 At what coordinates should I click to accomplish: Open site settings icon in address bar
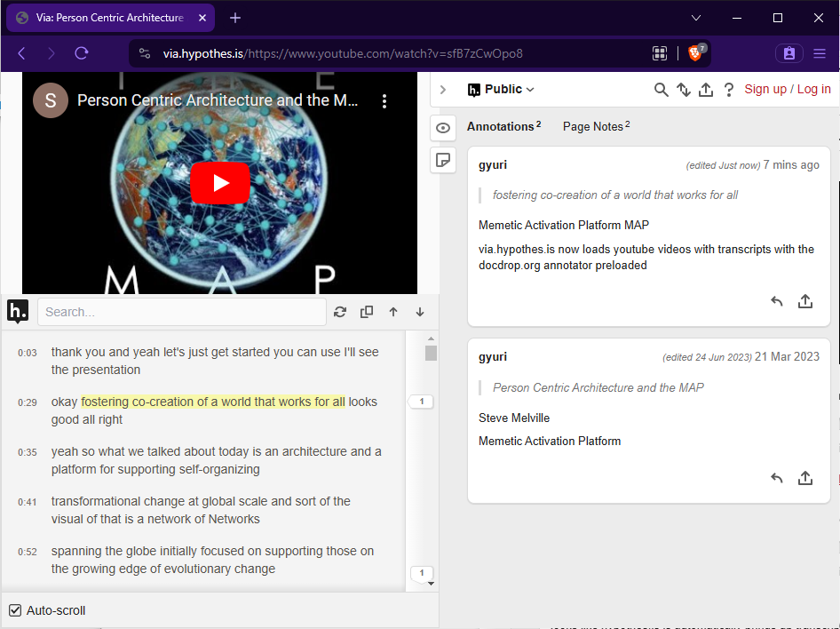[145, 53]
